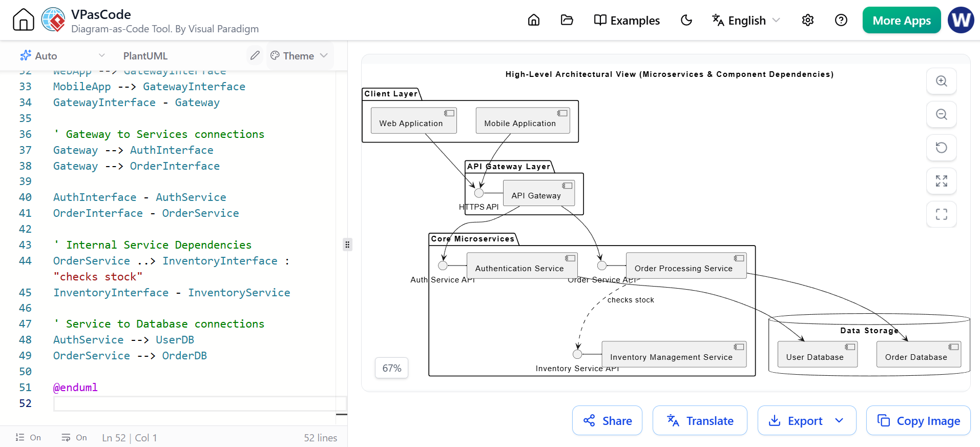
Task: Zoom in on the diagram
Action: pyautogui.click(x=942, y=81)
